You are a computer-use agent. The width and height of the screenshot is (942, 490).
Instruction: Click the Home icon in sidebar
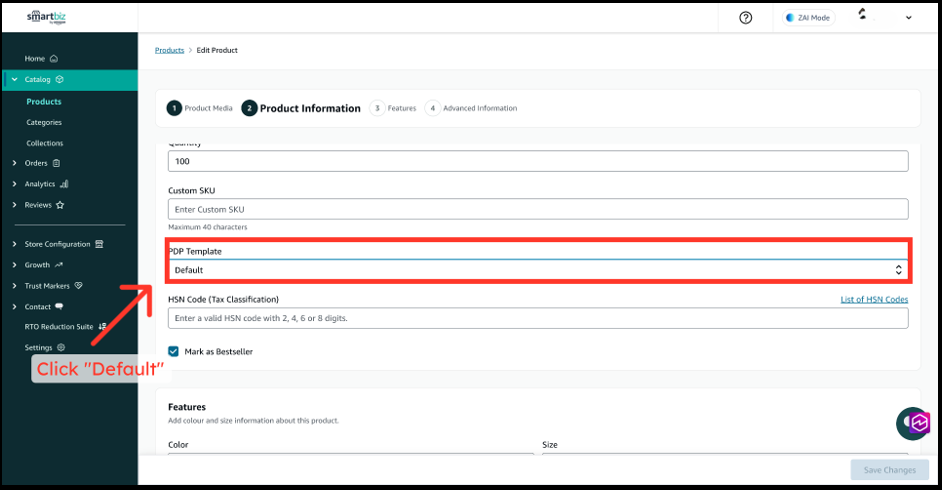[53, 59]
